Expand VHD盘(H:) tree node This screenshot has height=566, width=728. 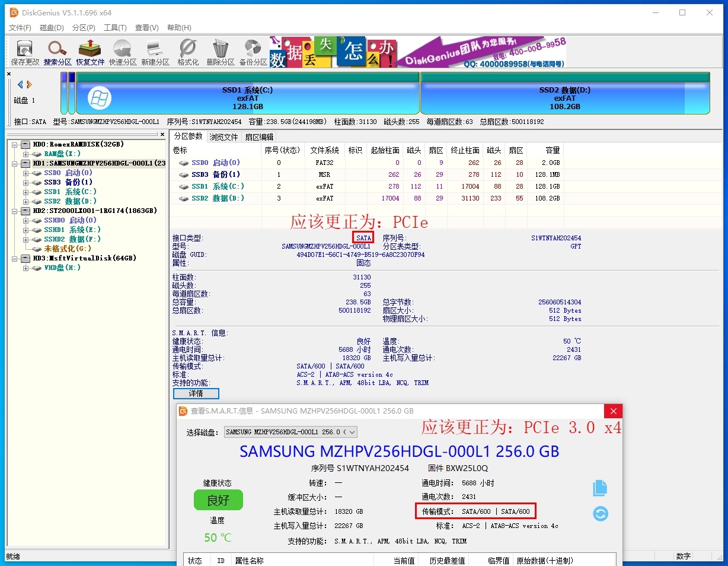[26, 268]
